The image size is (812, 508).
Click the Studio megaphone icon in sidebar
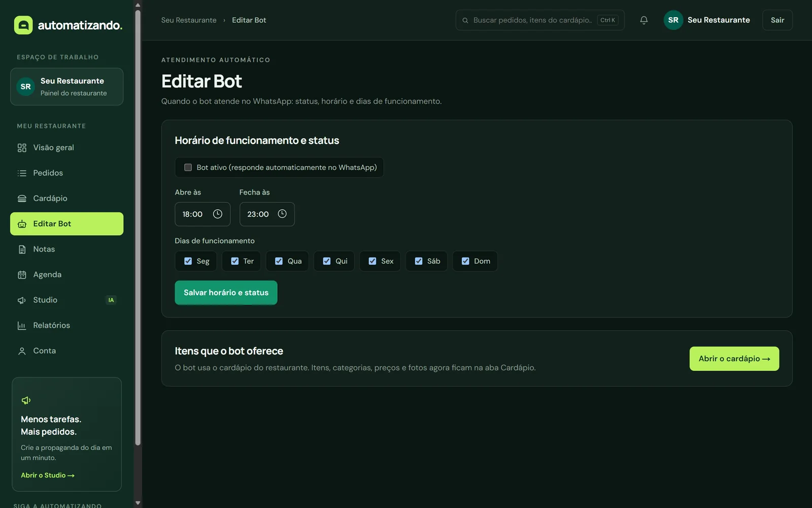point(22,300)
